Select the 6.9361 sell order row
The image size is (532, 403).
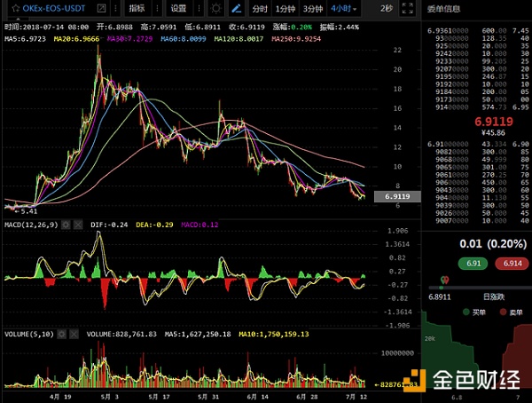[x=478, y=31]
